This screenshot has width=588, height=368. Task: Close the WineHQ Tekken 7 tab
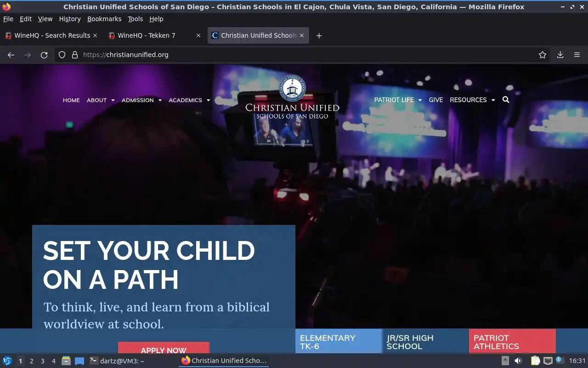tap(198, 35)
